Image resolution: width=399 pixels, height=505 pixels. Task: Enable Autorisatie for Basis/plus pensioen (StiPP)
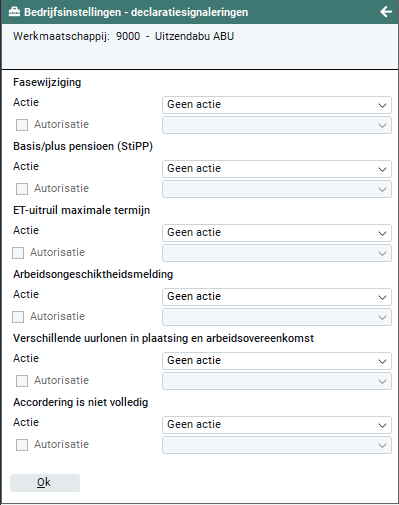coord(22,189)
